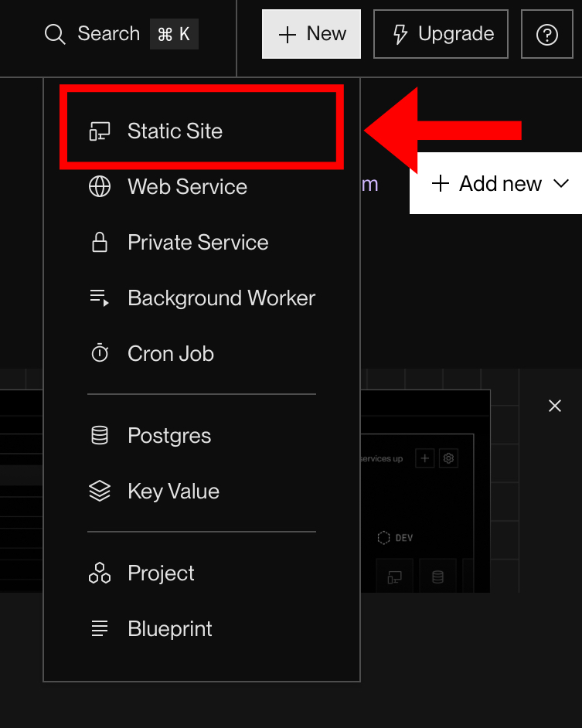
Task: Click the ⌘ K shortcut badge
Action: pos(174,34)
